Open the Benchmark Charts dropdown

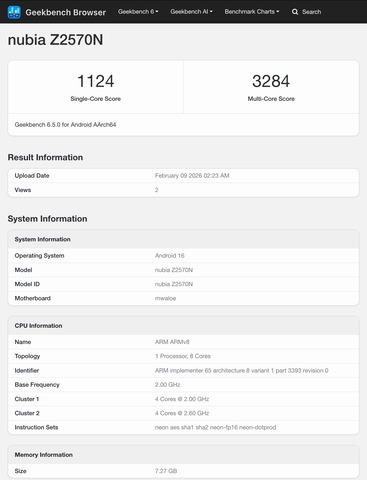(252, 12)
